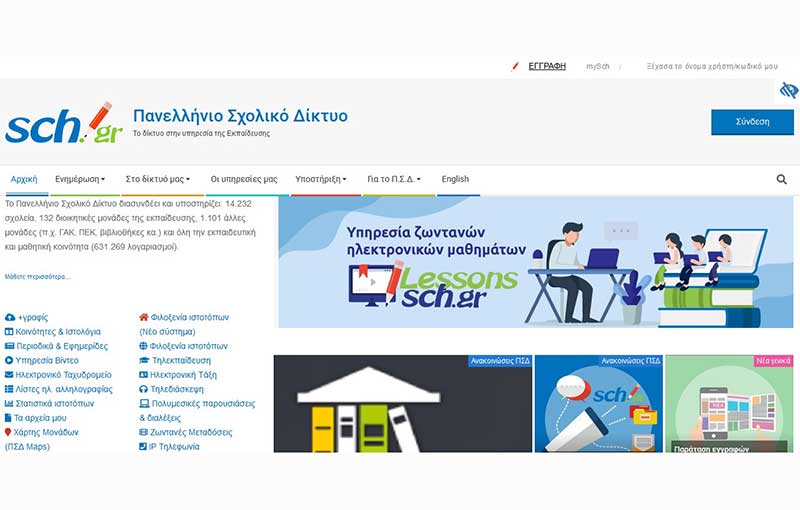The height and width of the screenshot is (510, 800).
Task: Click the sch.gr logo
Action: click(x=64, y=123)
